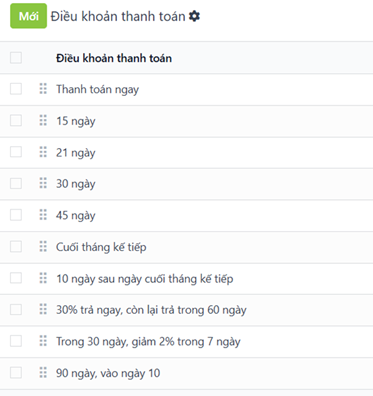Tick the checkbox for Thanh toán ngay
The height and width of the screenshot is (396, 373).
pos(16,89)
